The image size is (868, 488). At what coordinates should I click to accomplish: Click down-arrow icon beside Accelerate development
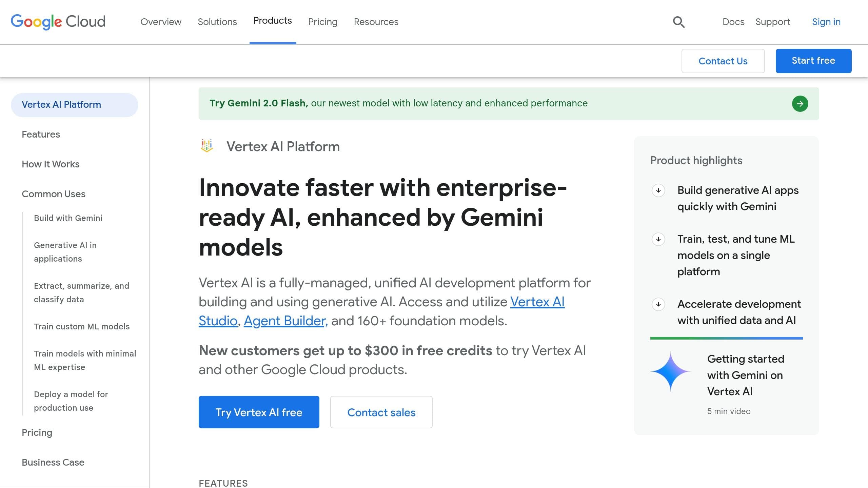pos(658,304)
